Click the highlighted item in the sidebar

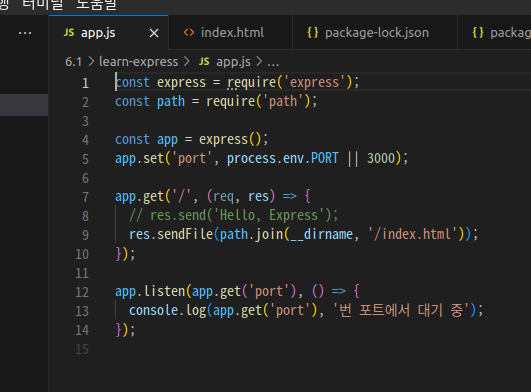(x=24, y=105)
